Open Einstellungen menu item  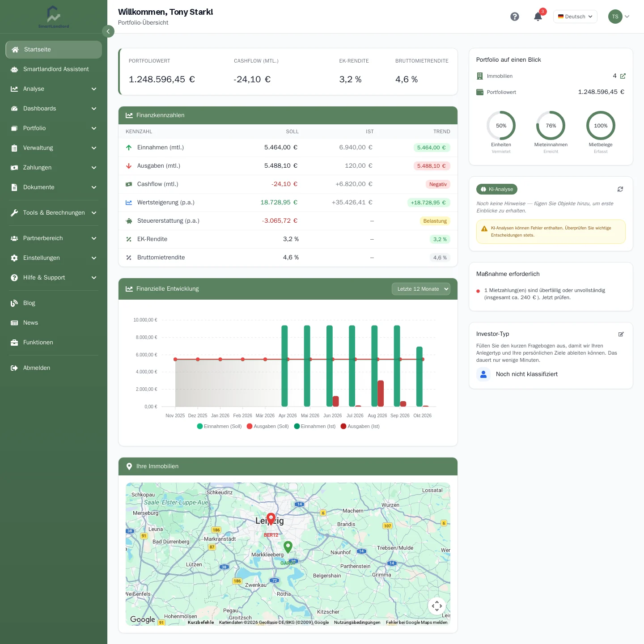pyautogui.click(x=54, y=258)
